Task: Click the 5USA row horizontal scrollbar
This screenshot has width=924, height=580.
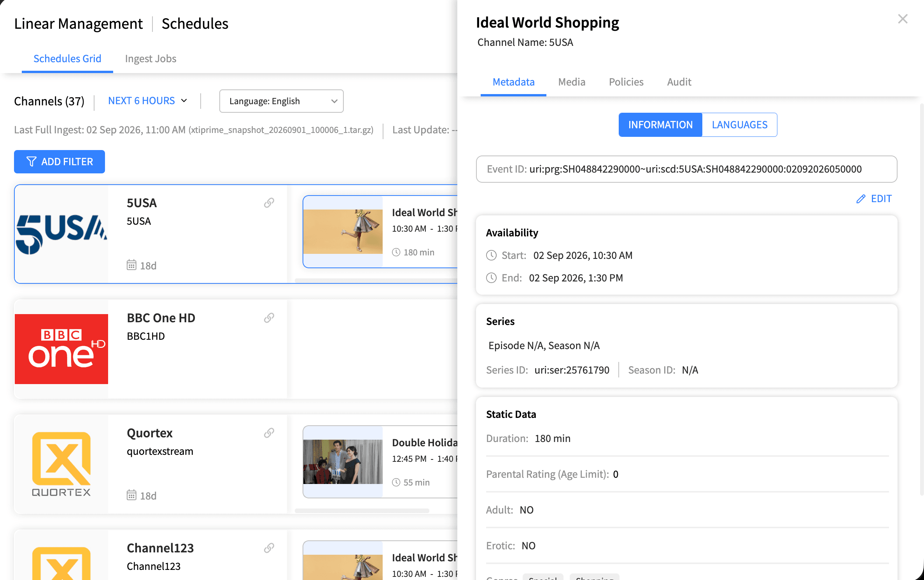Action: pos(376,280)
